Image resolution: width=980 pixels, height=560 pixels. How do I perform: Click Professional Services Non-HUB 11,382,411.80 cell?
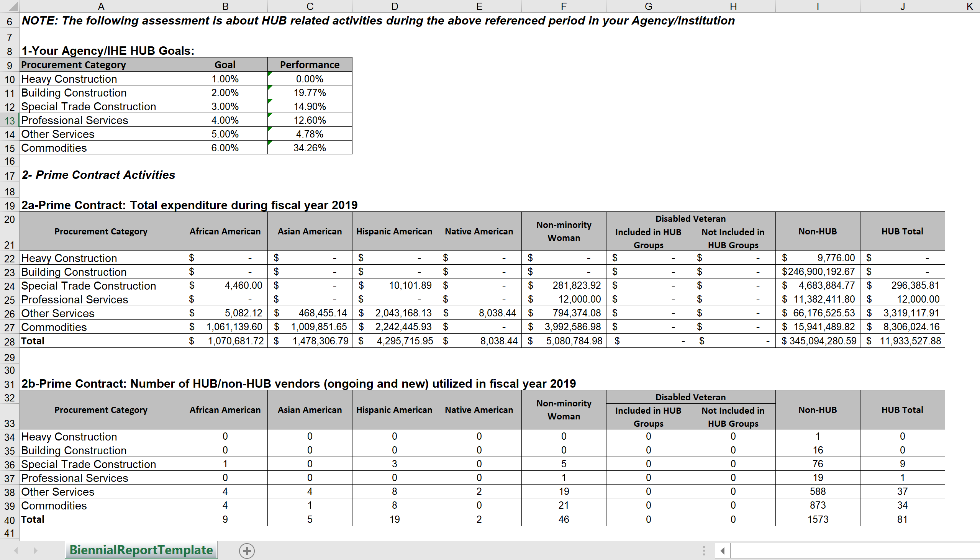[818, 300]
